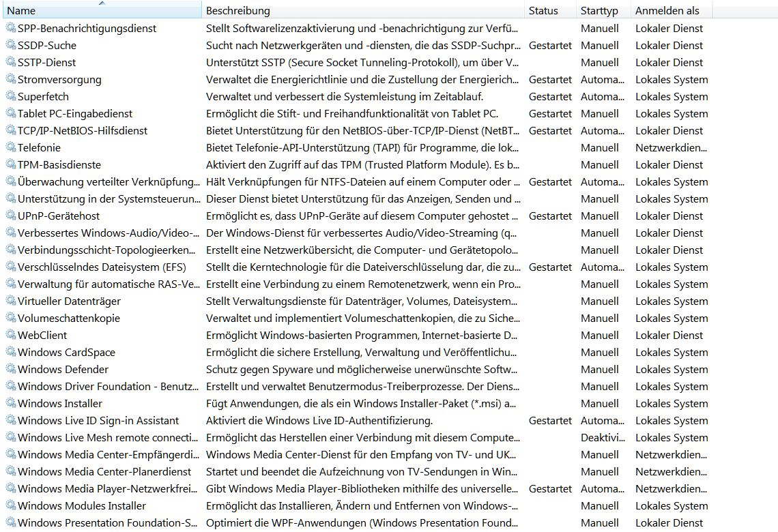Click the Superfetch service gear icon
The height and width of the screenshot is (532, 778).
(10, 96)
